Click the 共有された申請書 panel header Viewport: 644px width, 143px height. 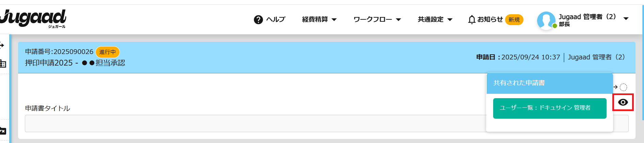pos(549,83)
